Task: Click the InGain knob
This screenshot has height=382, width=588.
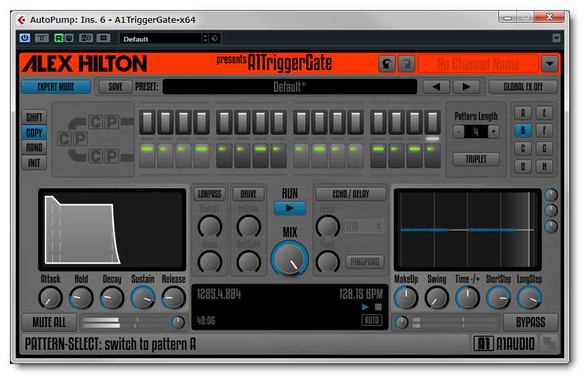Action: click(x=248, y=227)
